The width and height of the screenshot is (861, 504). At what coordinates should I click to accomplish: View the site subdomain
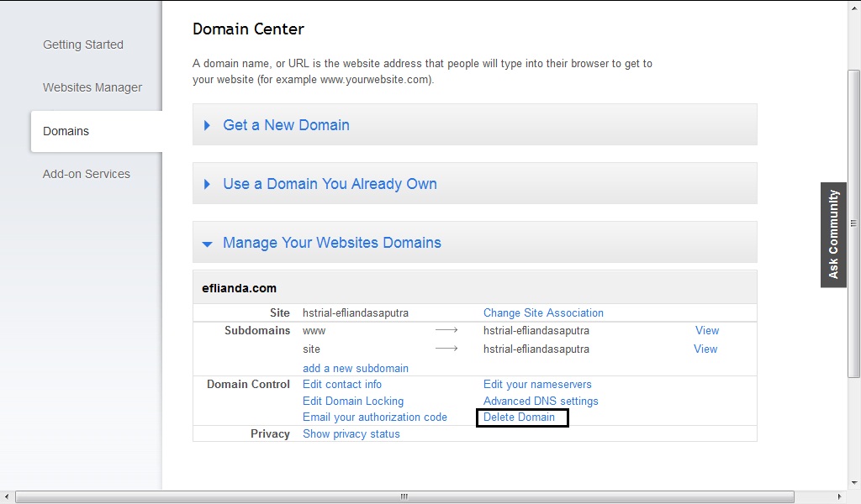(x=705, y=349)
